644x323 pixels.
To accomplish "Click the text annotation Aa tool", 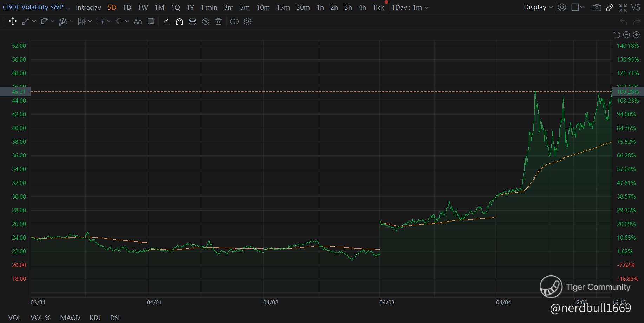I will point(138,22).
